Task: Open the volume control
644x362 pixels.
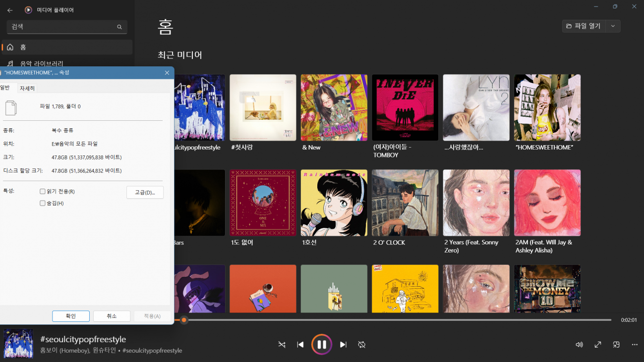Action: [579, 345]
